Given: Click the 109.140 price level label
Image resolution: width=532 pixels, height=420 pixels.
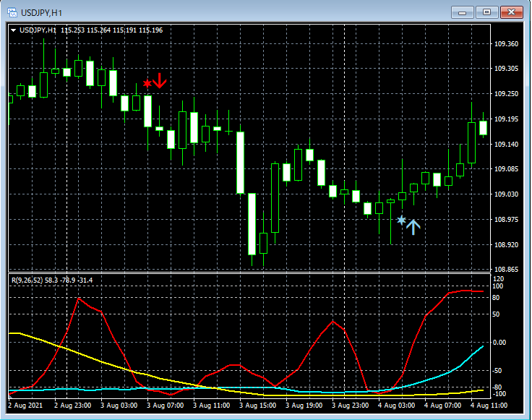Looking at the screenshot, I should 506,144.
